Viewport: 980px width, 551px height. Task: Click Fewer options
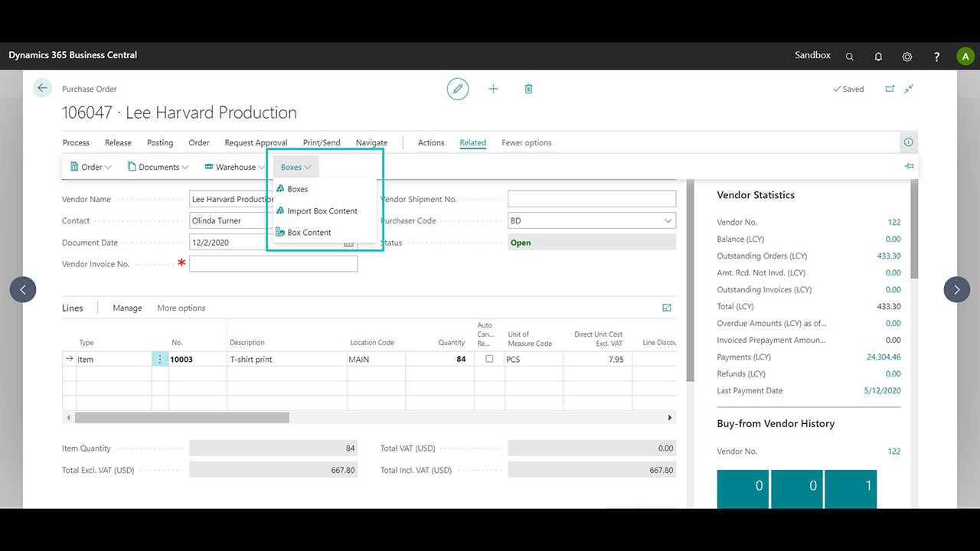(x=527, y=142)
